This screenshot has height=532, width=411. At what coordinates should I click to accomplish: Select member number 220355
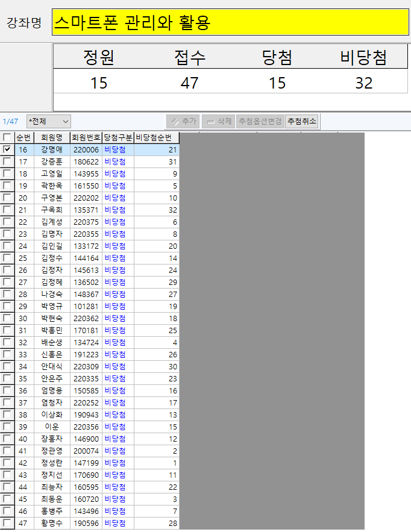(86, 234)
